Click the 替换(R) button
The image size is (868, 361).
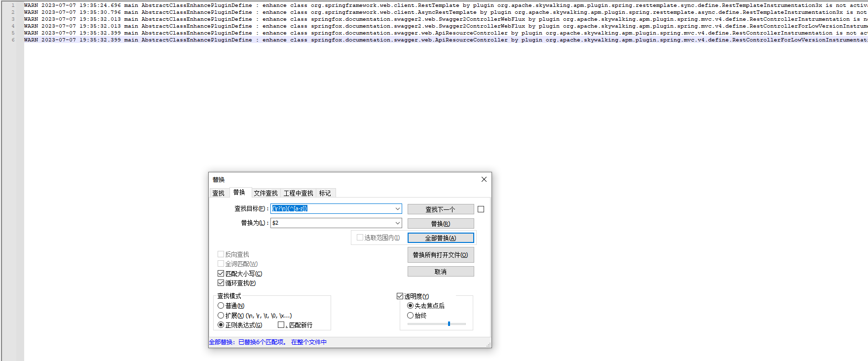click(440, 224)
